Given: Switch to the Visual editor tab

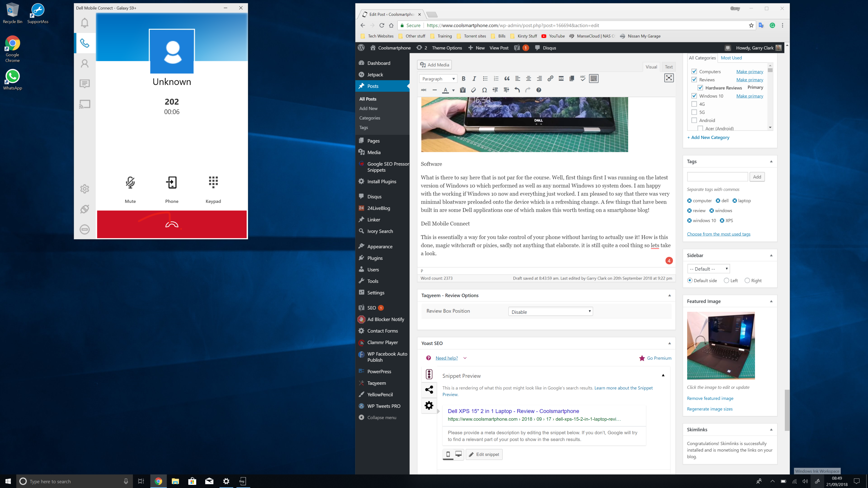Looking at the screenshot, I should coord(651,67).
